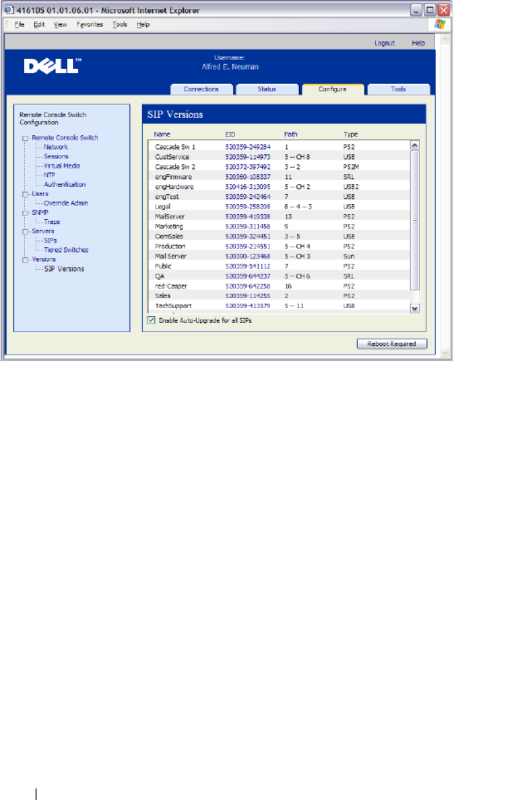532x800 pixels.
Task: Collapse the SNMP tree node
Action: point(25,212)
